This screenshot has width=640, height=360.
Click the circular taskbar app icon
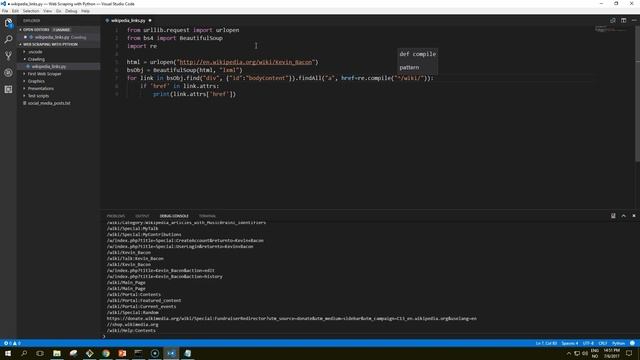point(155,353)
